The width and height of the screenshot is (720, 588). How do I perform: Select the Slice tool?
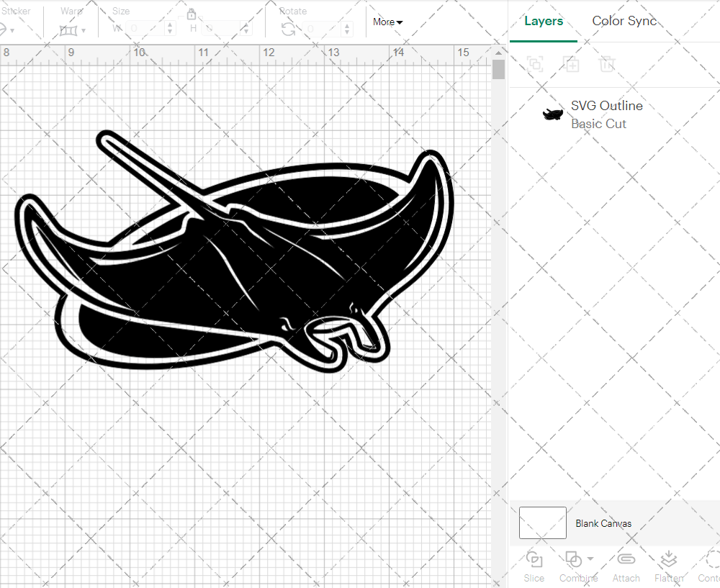point(534,566)
